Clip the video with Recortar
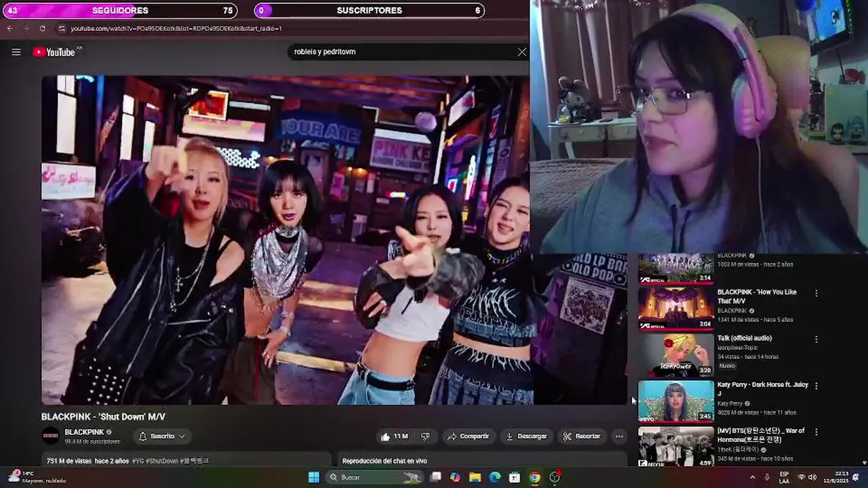 tap(582, 436)
